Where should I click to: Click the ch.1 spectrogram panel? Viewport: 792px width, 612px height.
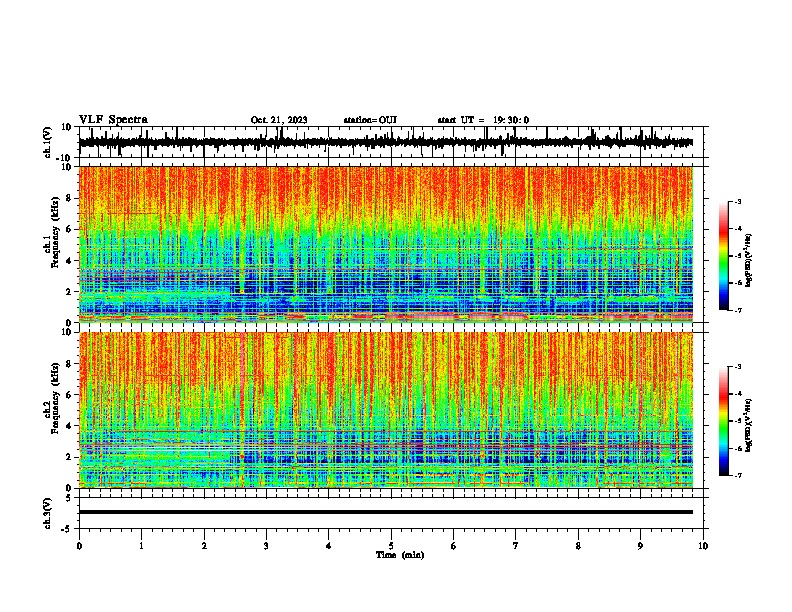(386, 244)
